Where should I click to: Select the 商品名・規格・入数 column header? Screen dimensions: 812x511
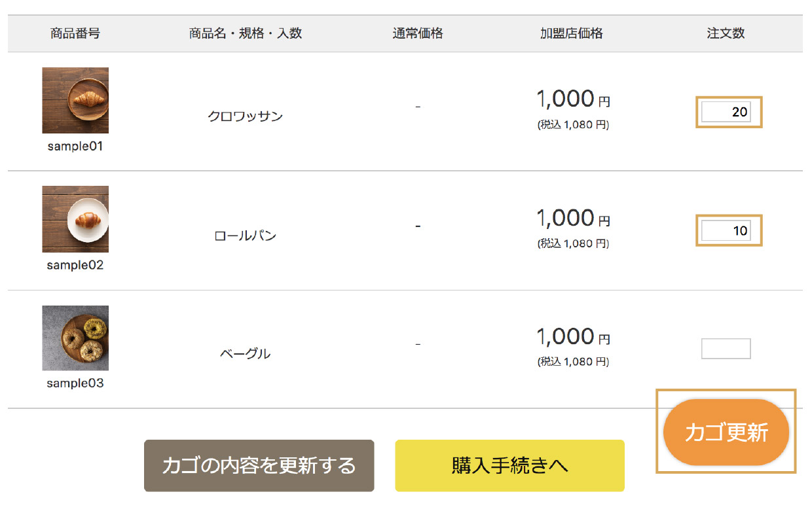pyautogui.click(x=246, y=33)
